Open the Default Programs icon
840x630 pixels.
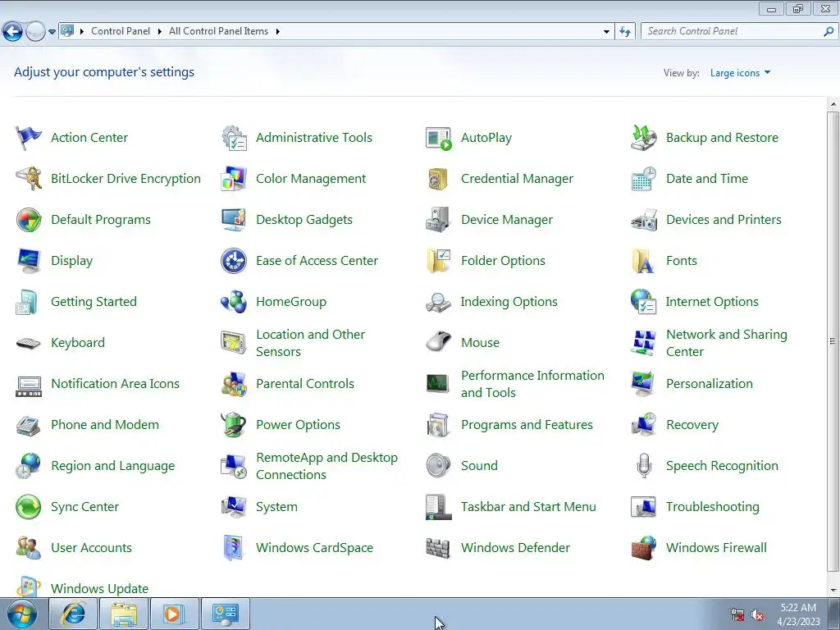[x=29, y=220]
